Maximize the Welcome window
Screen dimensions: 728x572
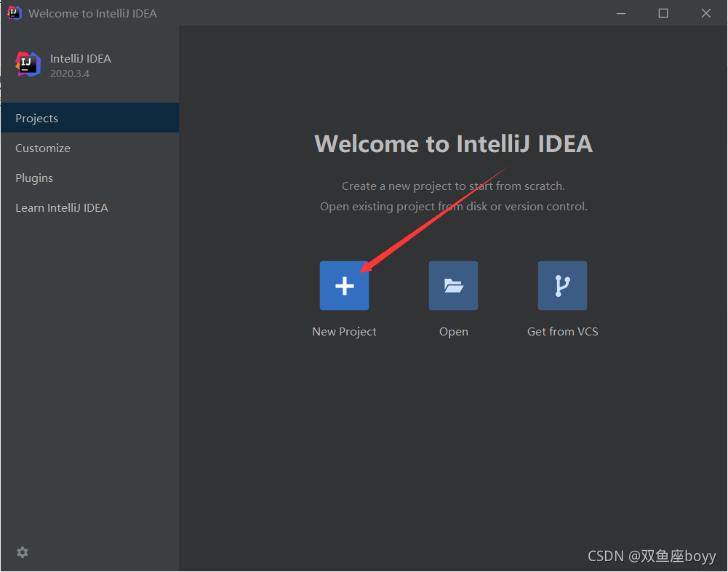(663, 13)
